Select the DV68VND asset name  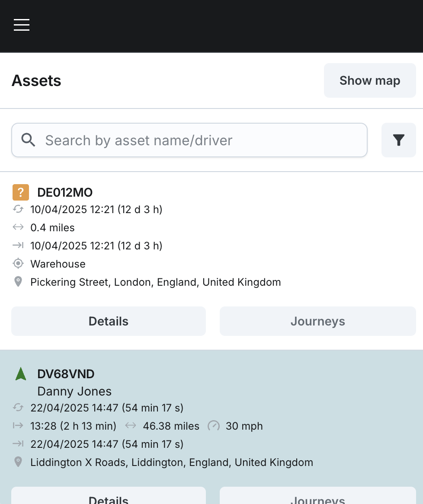click(66, 374)
